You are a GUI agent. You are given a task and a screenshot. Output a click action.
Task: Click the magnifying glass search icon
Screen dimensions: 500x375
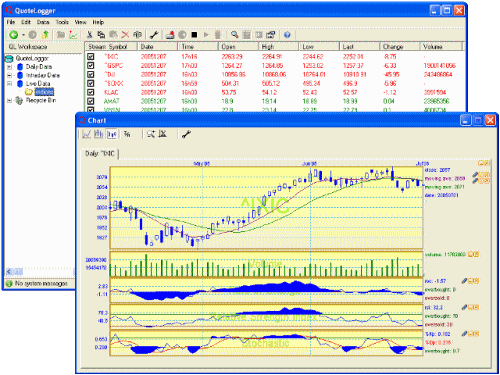click(235, 35)
